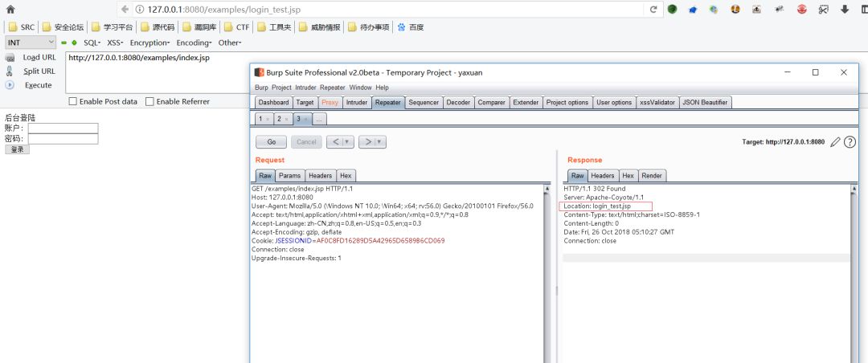Click the Firefox home icon
This screenshot has height=363, width=868.
pos(10,10)
